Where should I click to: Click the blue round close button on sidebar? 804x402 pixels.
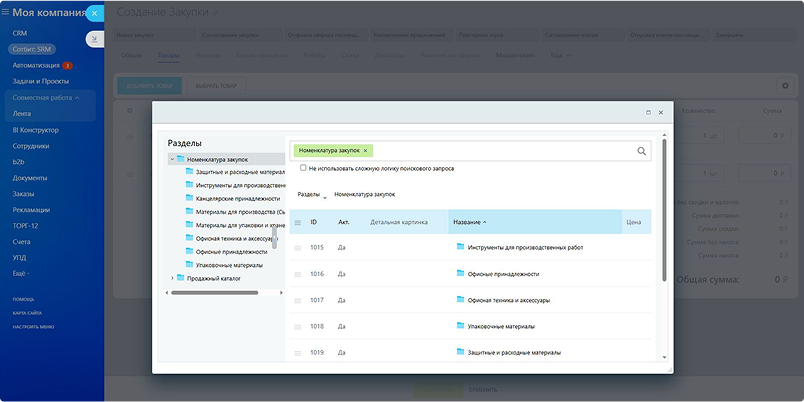click(x=94, y=13)
